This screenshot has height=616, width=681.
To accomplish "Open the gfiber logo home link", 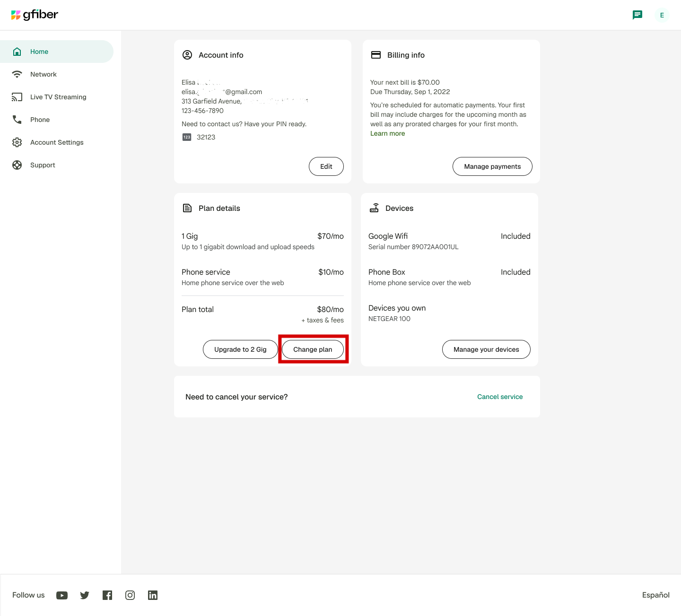I will tap(35, 15).
